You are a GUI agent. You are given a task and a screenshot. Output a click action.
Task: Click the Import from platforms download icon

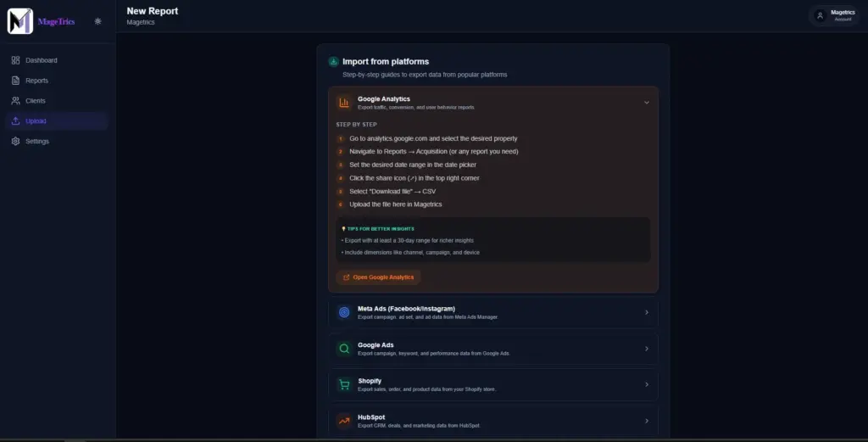tap(334, 61)
